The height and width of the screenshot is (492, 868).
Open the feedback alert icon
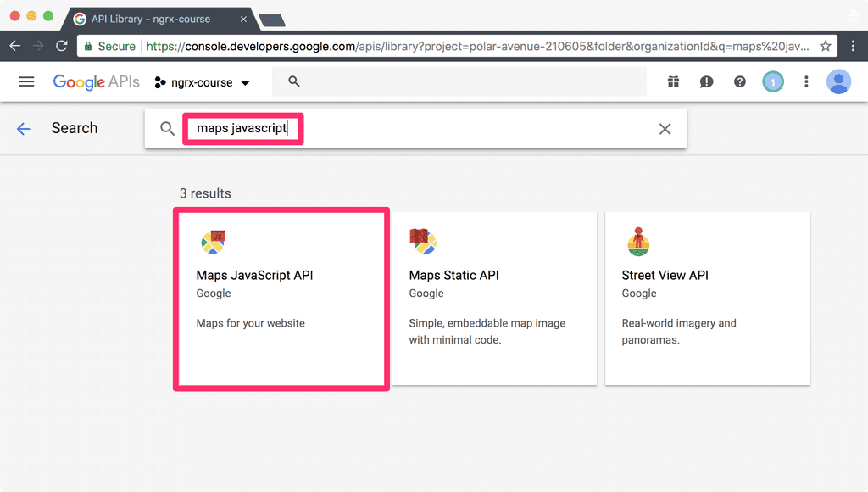(x=706, y=82)
